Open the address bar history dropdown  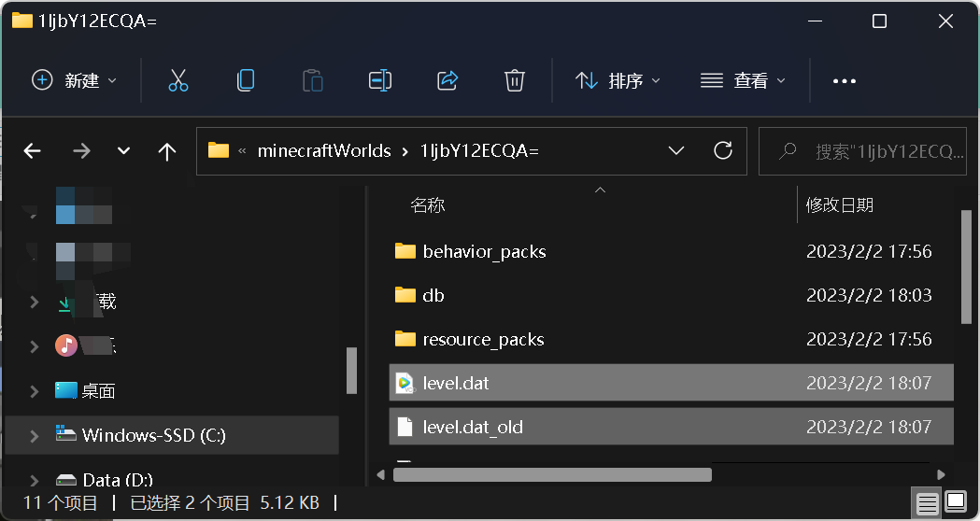coord(676,150)
